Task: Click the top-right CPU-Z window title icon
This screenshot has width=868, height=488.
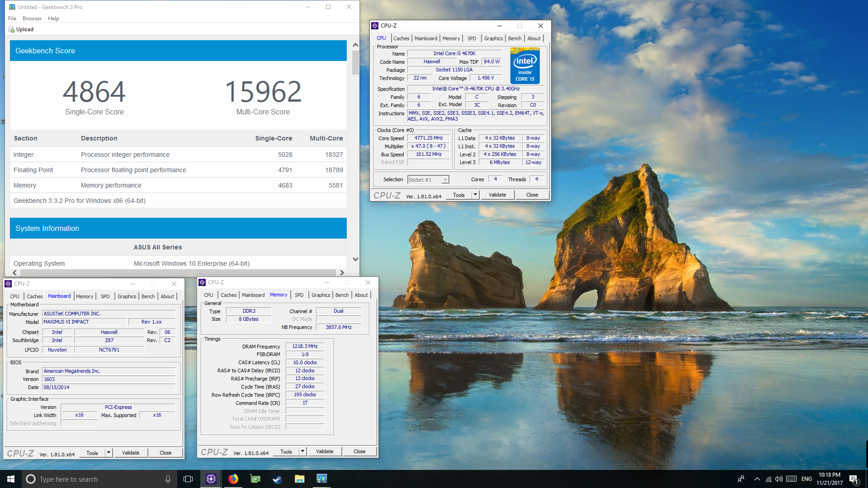Action: point(375,26)
